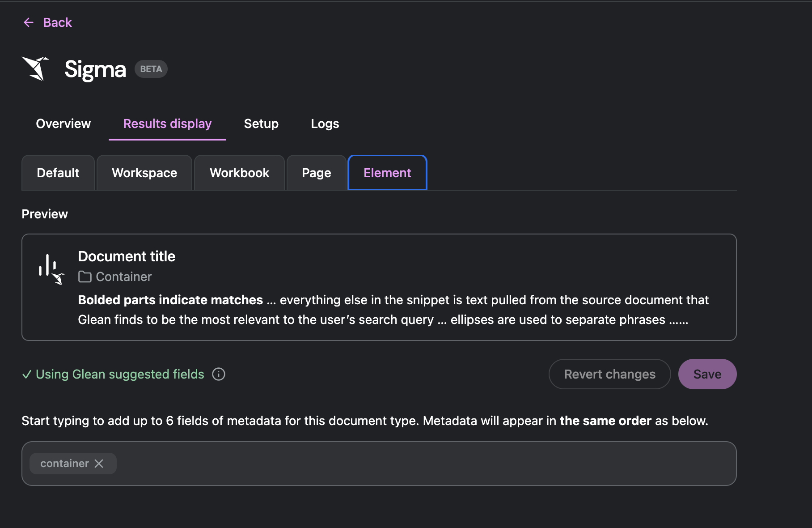Screen dimensions: 812x528
Task: Click the green checkmark icon
Action: click(x=27, y=374)
